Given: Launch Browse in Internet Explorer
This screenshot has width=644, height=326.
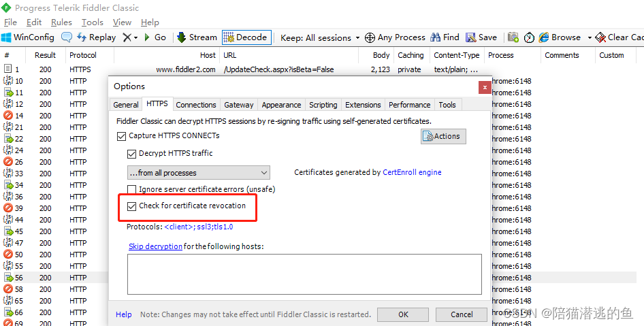Looking at the screenshot, I should 560,37.
